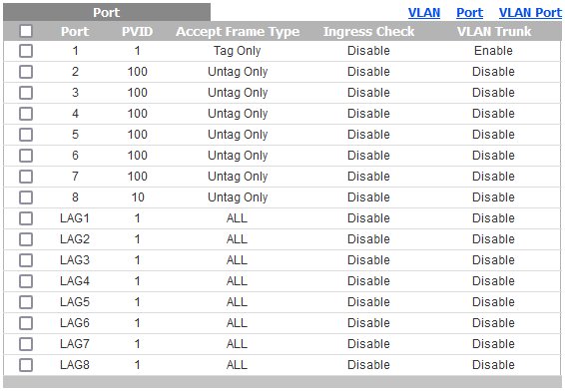Image resolution: width=565 pixels, height=392 pixels.
Task: Click 'Enable' under VLAN Trunk for port 1
Action: tap(493, 51)
